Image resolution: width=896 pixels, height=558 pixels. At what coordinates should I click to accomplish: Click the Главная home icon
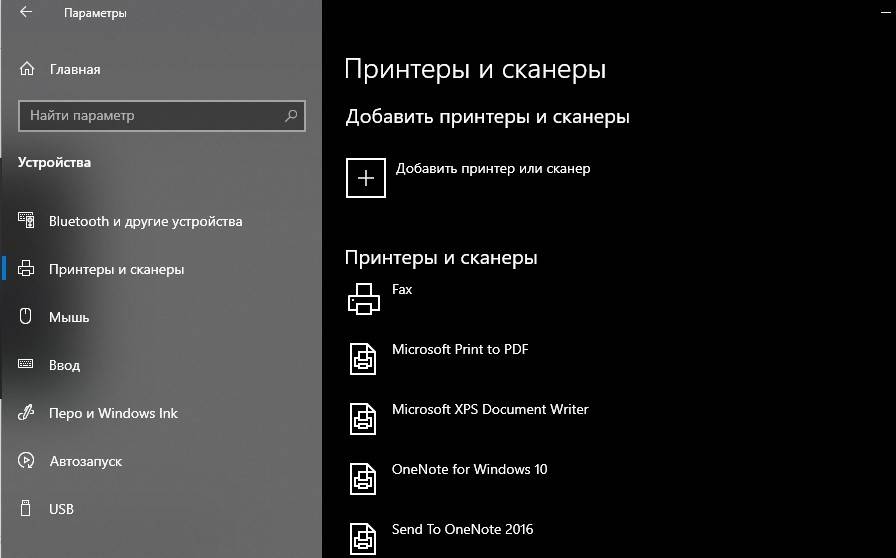27,70
